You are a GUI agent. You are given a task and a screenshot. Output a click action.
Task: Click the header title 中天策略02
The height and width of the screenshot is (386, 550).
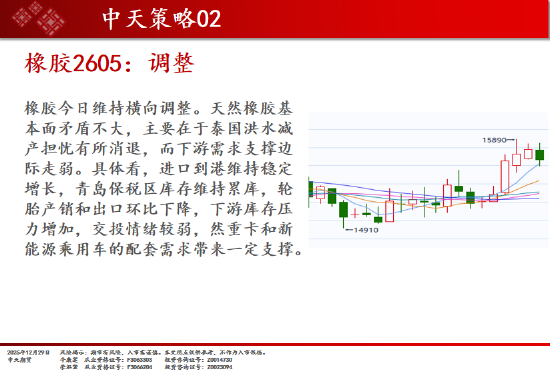pyautogui.click(x=161, y=19)
